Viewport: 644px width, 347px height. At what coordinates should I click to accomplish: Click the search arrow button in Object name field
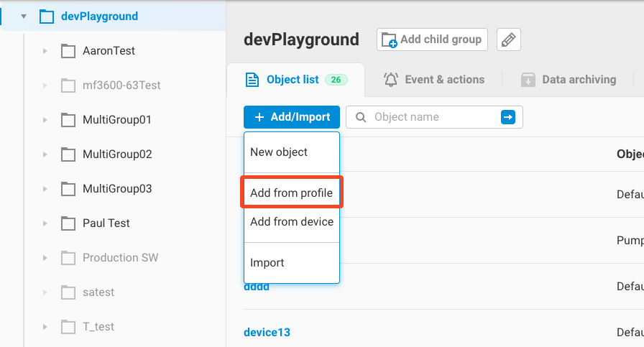click(x=508, y=117)
